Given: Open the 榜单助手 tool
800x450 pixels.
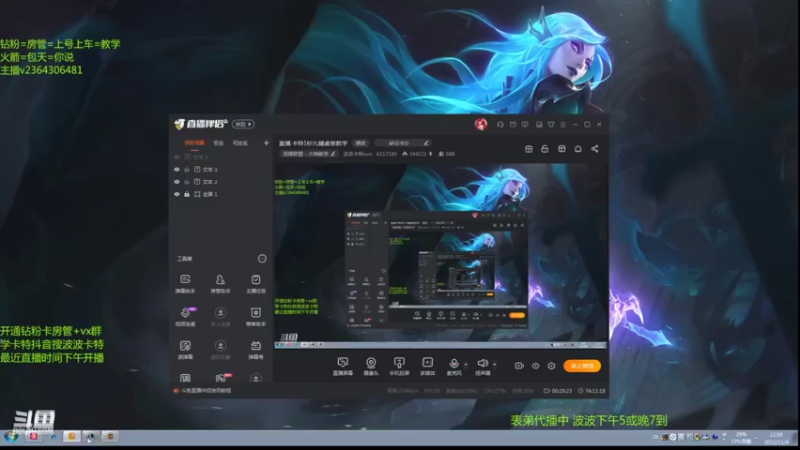Looking at the screenshot, I should 256,316.
